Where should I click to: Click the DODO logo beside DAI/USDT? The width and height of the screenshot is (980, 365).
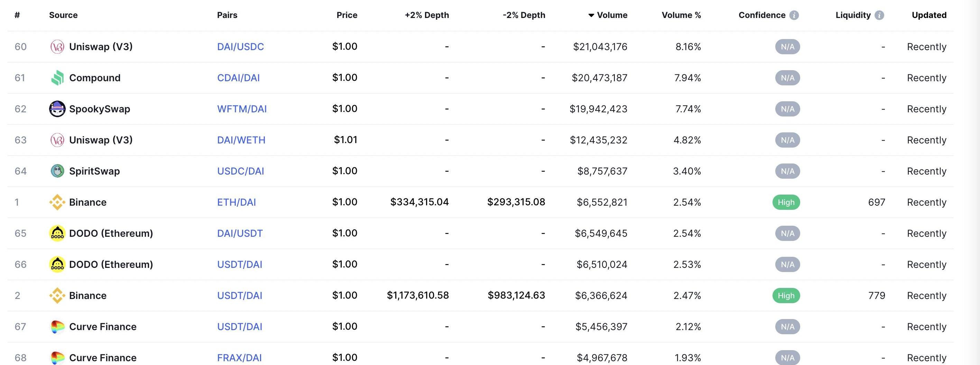coord(57,233)
